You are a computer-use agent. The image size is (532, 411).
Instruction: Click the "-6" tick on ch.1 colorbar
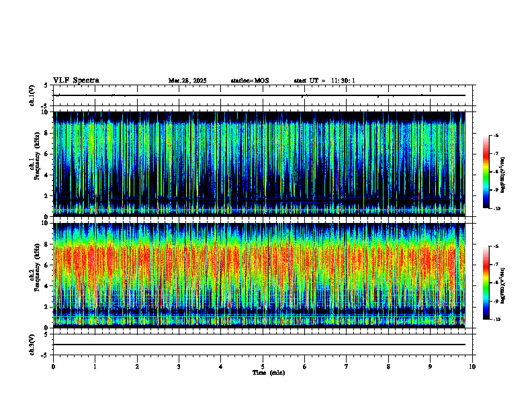tap(496, 136)
